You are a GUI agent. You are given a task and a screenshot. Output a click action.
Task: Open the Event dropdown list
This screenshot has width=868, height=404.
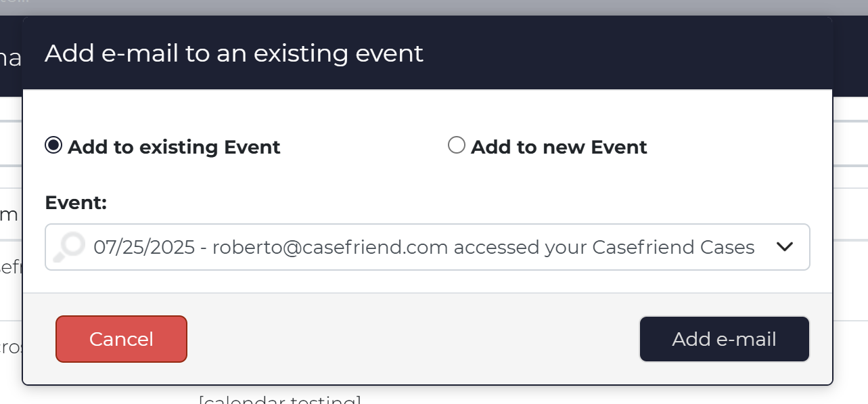tap(428, 247)
